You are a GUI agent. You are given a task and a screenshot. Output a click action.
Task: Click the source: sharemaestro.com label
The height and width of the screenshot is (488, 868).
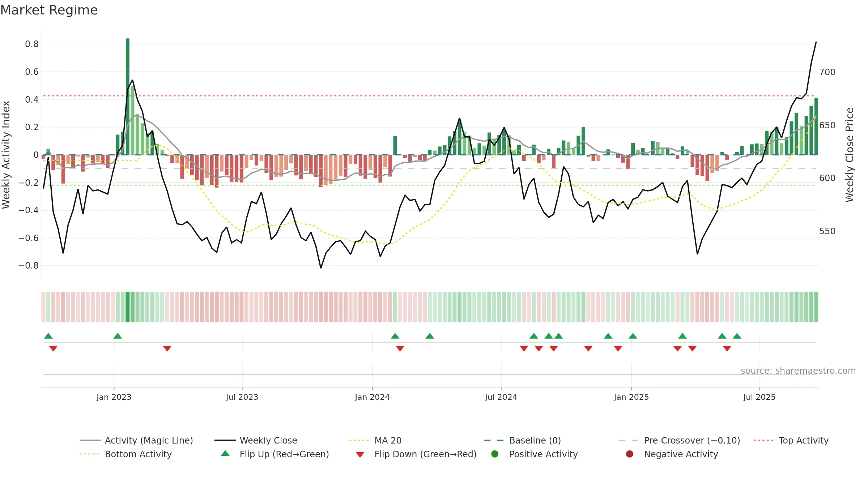coord(798,371)
